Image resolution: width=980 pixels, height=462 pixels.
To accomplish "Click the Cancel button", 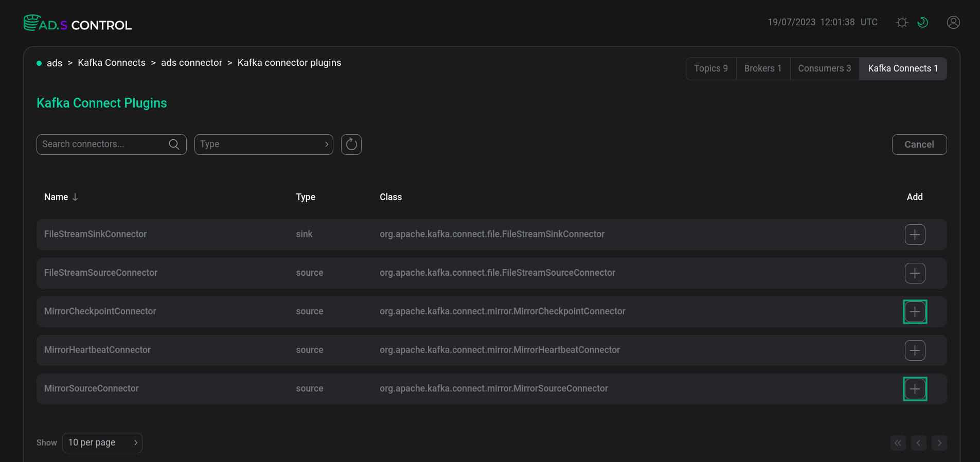I will tap(919, 145).
